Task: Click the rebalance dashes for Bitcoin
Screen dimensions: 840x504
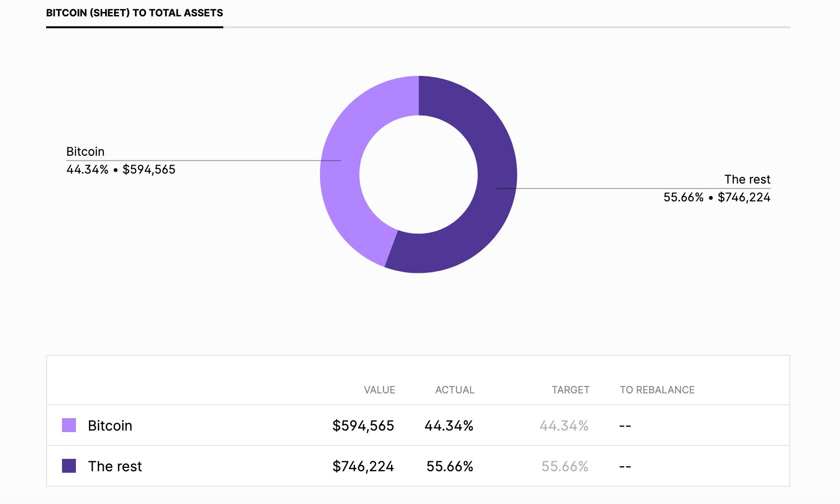Action: click(x=625, y=425)
